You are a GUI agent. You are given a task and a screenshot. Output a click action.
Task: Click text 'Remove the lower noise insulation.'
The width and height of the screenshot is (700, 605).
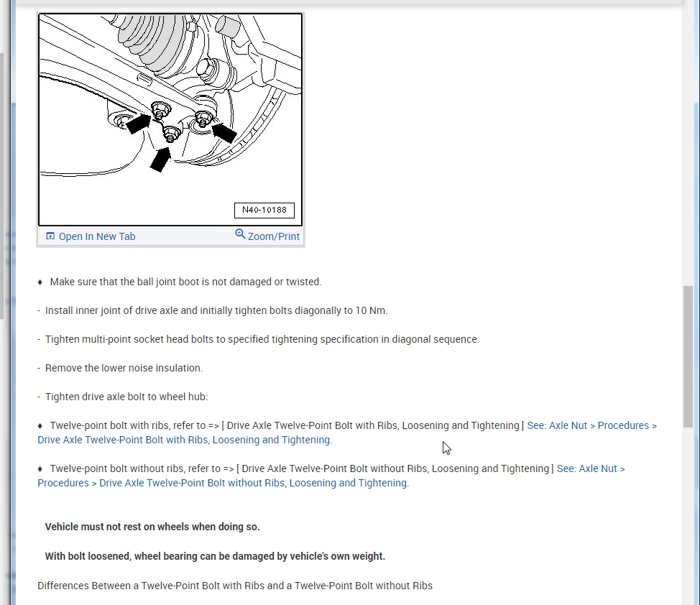[x=124, y=368]
